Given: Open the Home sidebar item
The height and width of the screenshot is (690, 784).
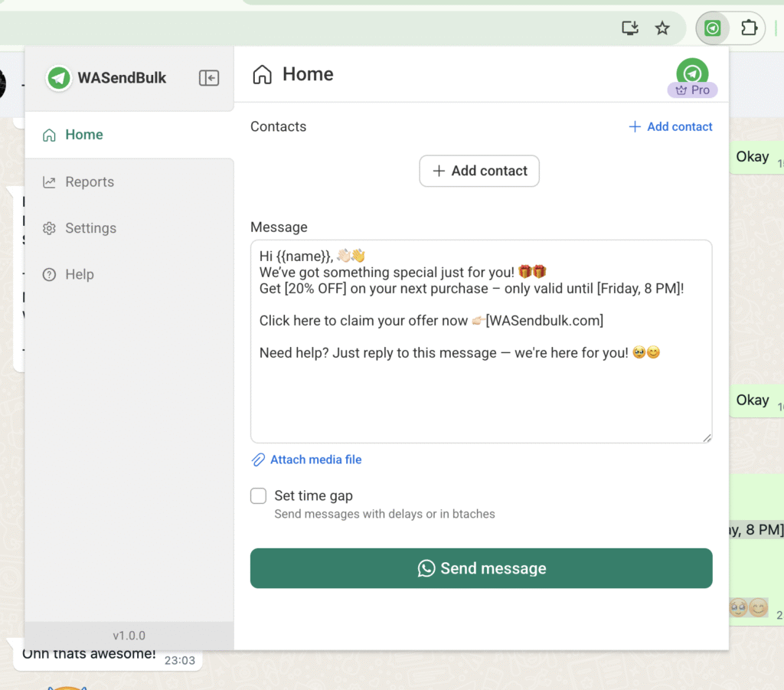Looking at the screenshot, I should click(x=129, y=135).
